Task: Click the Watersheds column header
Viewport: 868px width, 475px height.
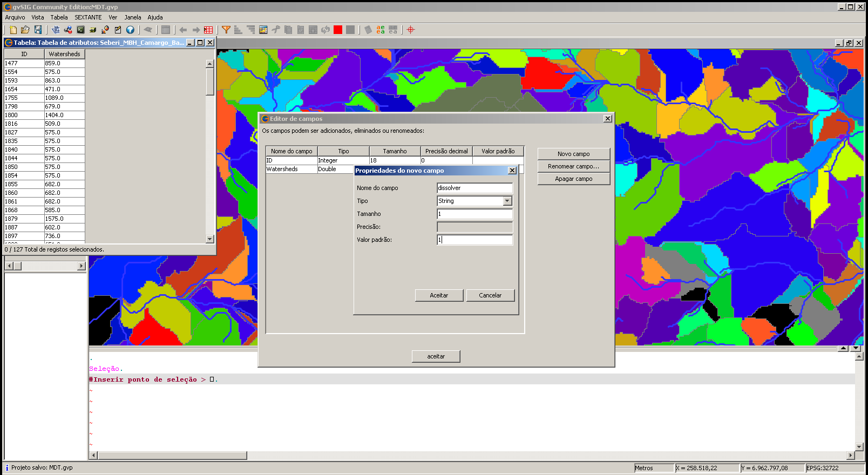Action: (x=64, y=54)
